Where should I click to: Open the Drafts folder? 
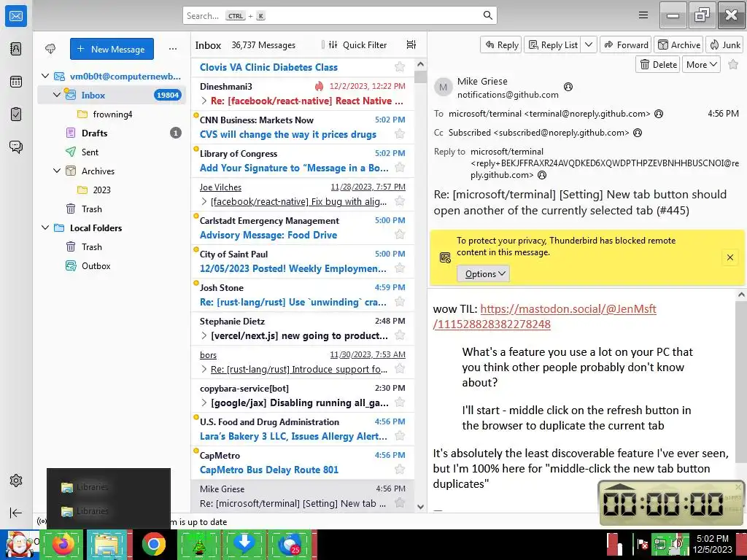112,133
